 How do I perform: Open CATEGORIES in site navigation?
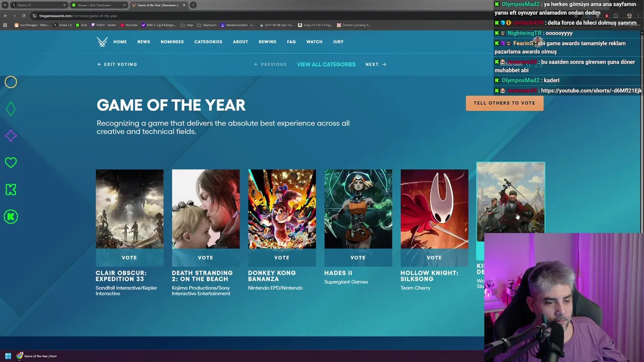(208, 42)
